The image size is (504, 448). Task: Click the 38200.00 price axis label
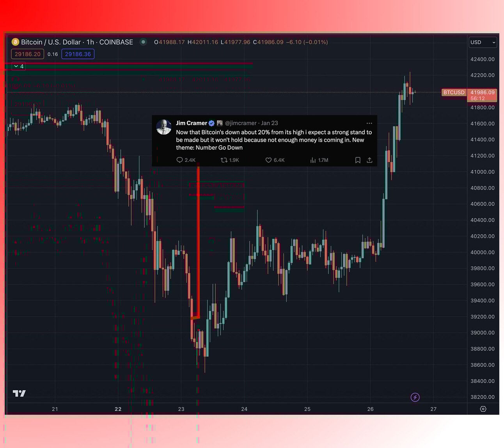[x=483, y=397]
